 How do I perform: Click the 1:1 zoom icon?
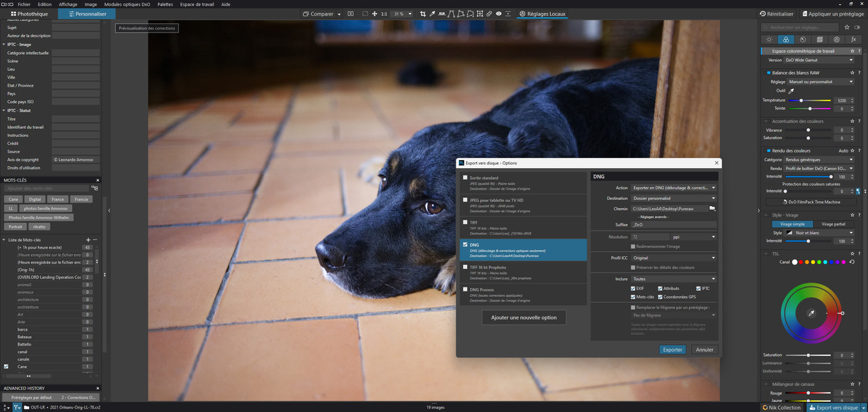click(x=384, y=14)
